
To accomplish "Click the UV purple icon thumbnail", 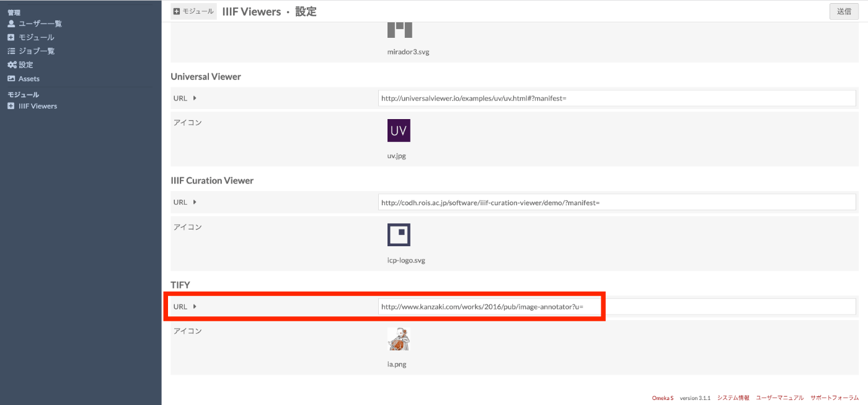I will point(399,130).
